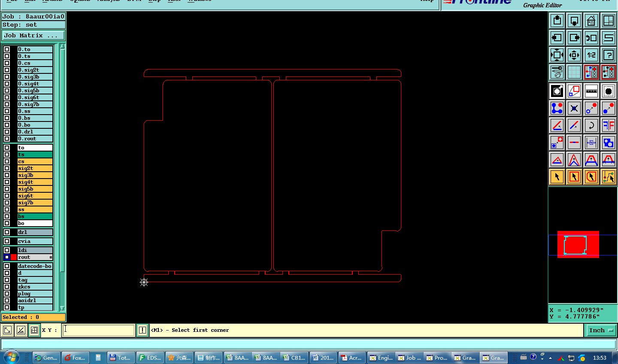Image resolution: width=618 pixels, height=364 pixels.
Task: Switch to EDS... taskbar window
Action: pos(150,358)
